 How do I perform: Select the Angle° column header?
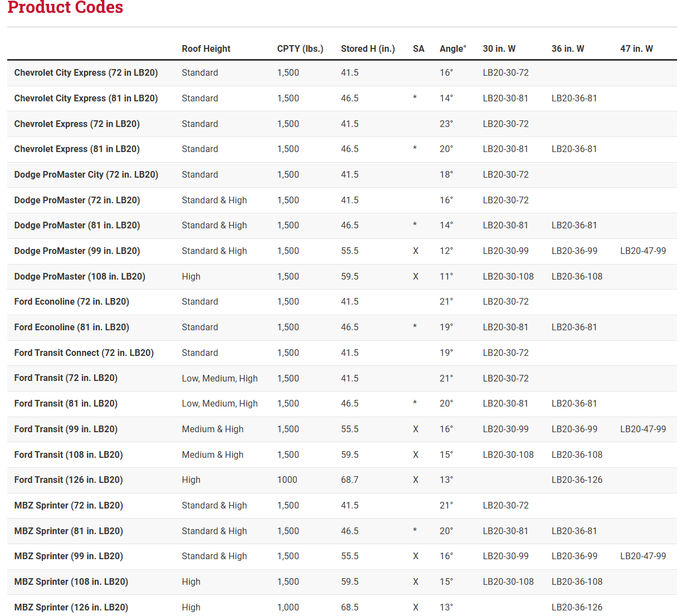pyautogui.click(x=453, y=49)
